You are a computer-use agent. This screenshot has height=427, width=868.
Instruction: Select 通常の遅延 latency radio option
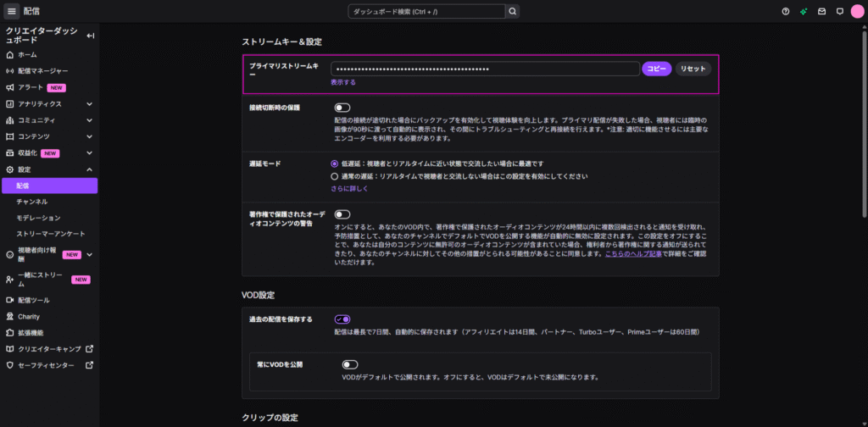(334, 176)
